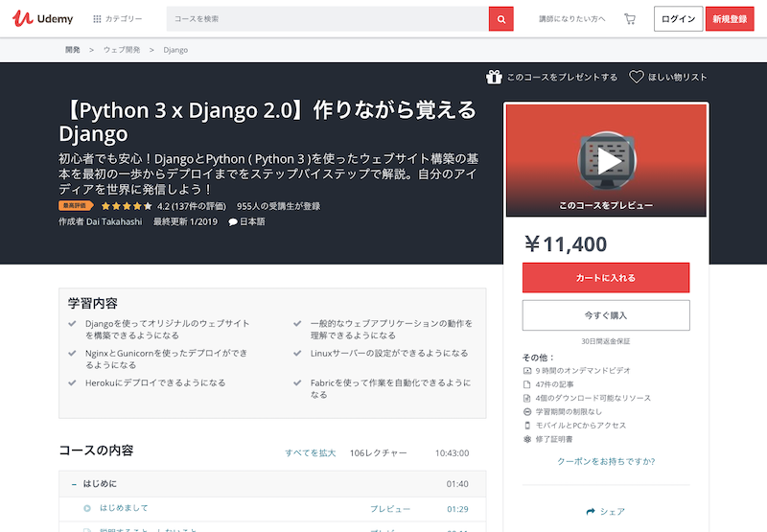Click 最終更新 1/2019 text
This screenshot has height=532, width=767.
pyautogui.click(x=185, y=221)
